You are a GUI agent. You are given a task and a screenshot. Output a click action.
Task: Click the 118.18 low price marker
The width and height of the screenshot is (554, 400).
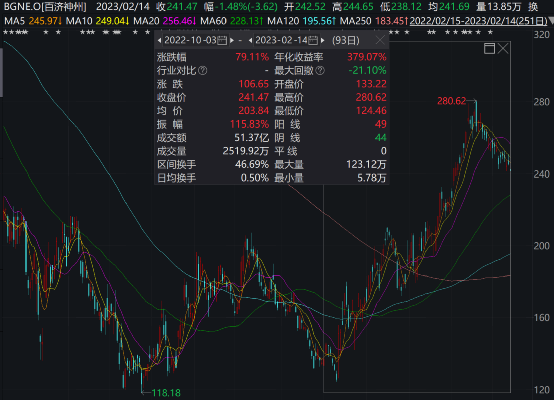(x=166, y=393)
